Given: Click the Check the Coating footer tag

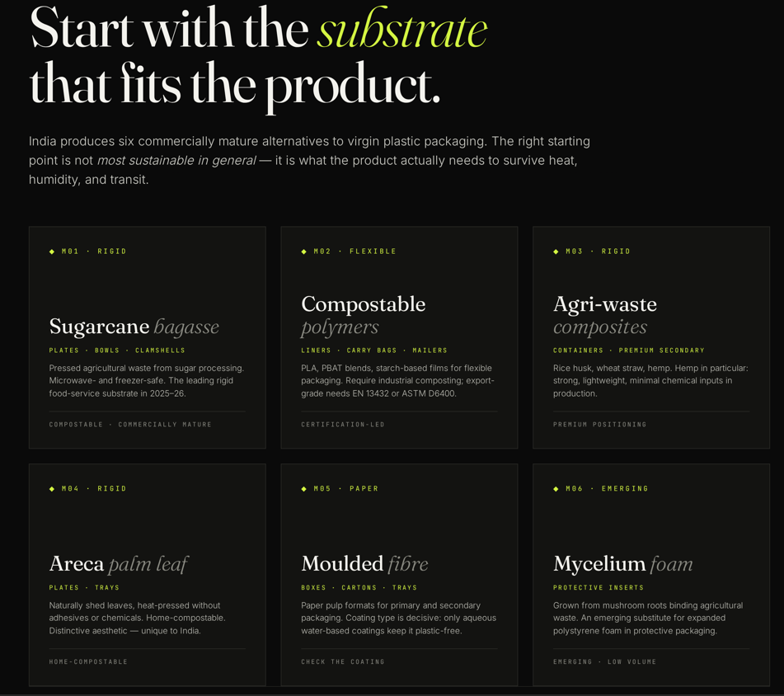Looking at the screenshot, I should (x=342, y=661).
